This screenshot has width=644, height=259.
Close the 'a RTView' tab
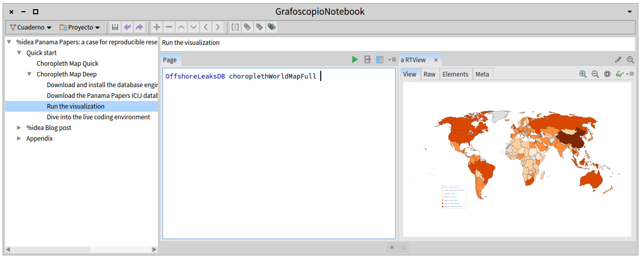pos(436,60)
